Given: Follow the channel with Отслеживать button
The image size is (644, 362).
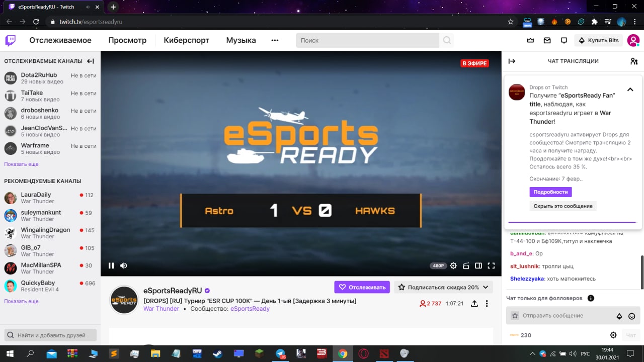Looking at the screenshot, I should pos(362,287).
